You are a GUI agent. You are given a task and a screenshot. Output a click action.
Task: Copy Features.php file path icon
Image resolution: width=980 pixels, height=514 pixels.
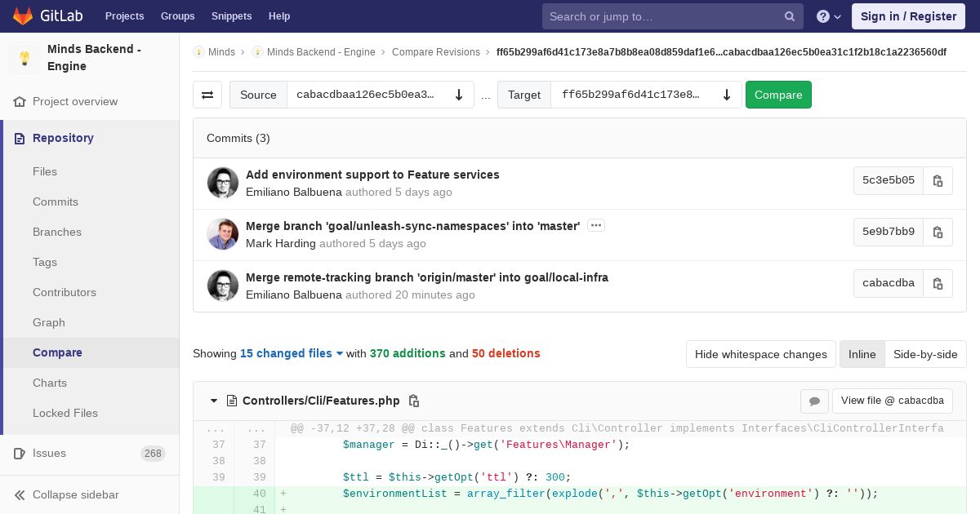414,401
